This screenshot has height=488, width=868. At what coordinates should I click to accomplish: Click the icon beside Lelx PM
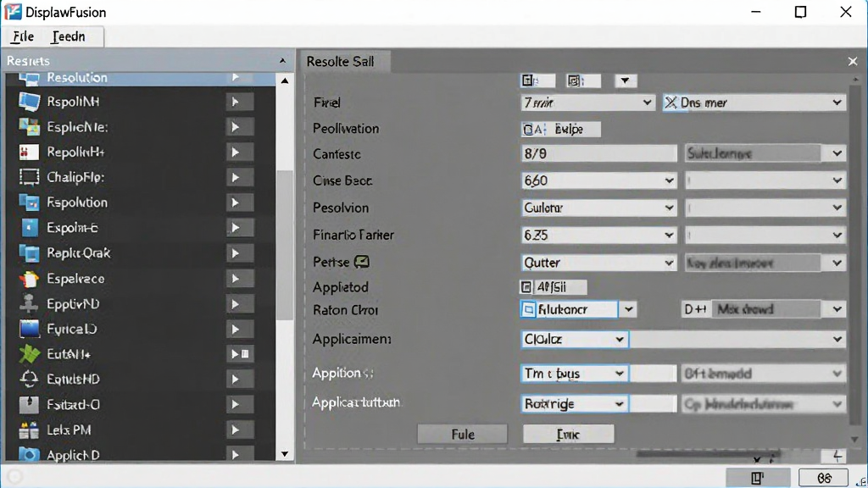click(29, 430)
